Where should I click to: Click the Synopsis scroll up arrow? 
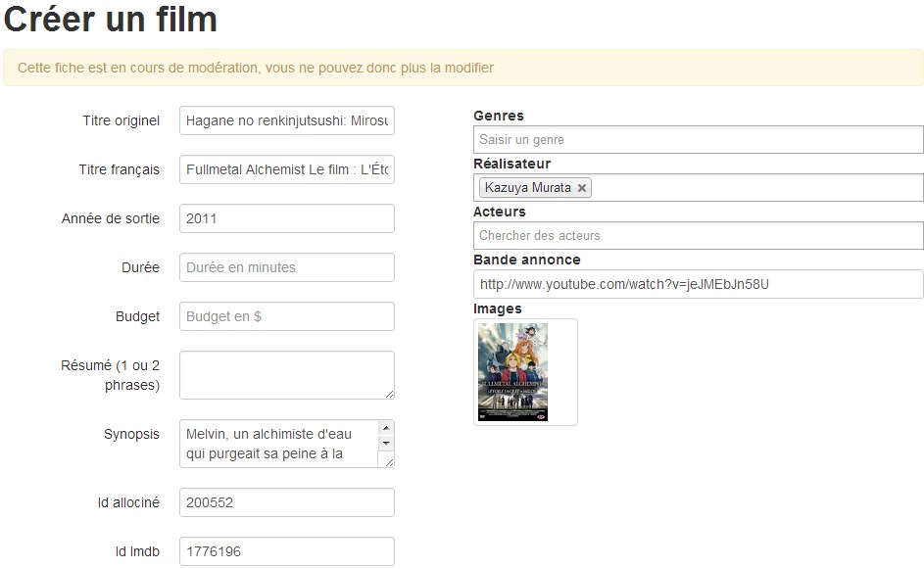click(x=386, y=428)
